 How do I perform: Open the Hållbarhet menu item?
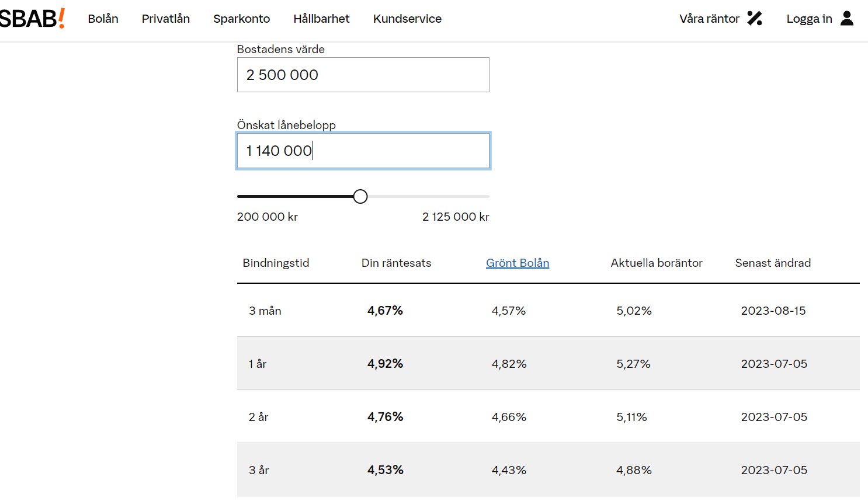(x=321, y=19)
